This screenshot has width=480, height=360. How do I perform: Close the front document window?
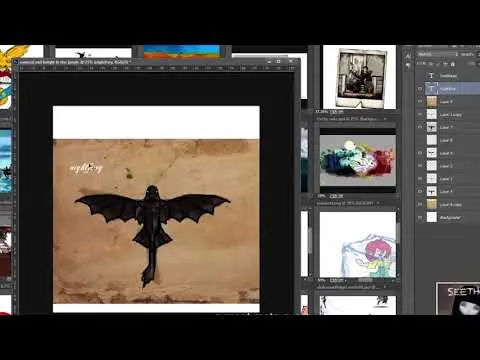291,62
